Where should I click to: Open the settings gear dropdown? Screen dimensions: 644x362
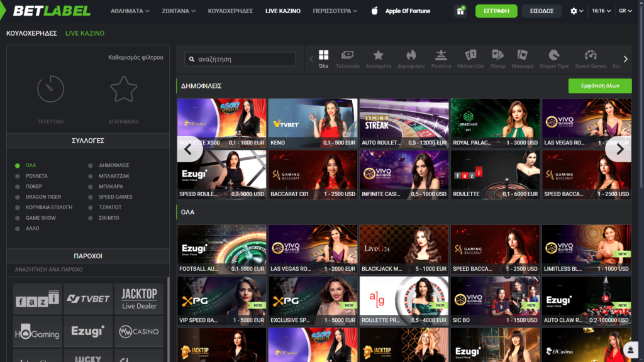click(x=576, y=11)
